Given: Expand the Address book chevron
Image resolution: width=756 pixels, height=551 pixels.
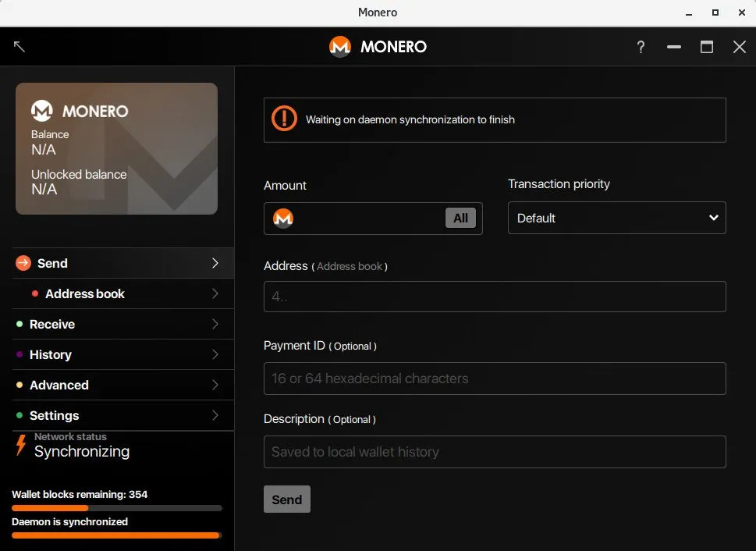Looking at the screenshot, I should pos(215,293).
